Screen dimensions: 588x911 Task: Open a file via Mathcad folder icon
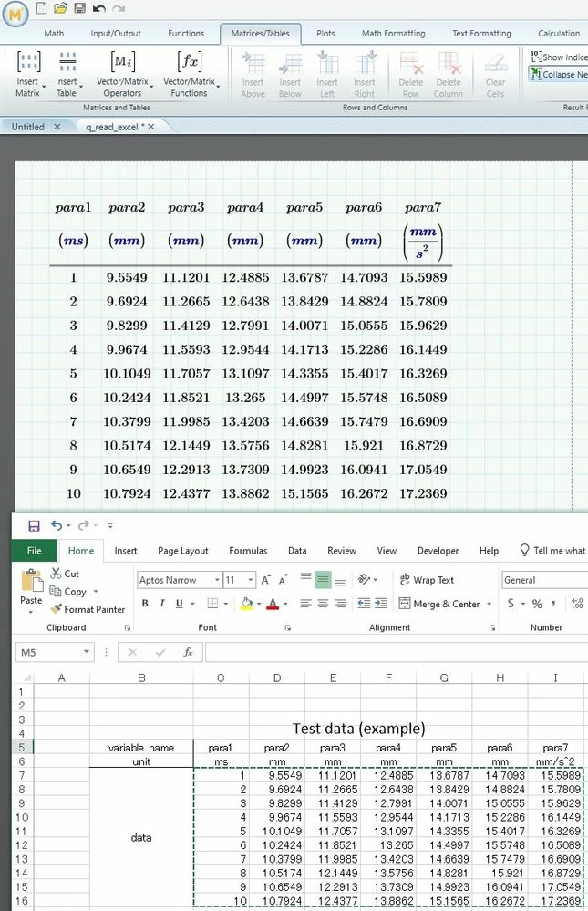60,8
